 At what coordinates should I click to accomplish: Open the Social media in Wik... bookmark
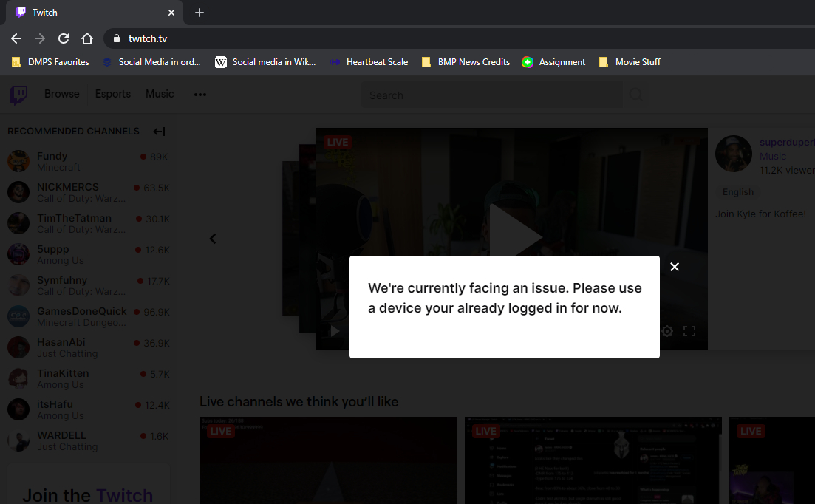tap(265, 62)
